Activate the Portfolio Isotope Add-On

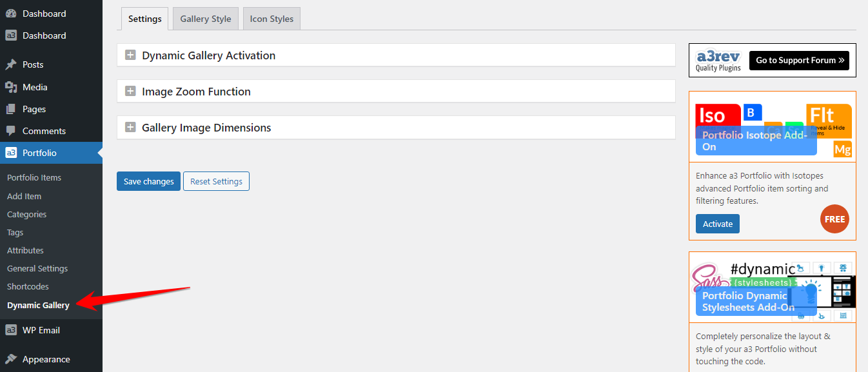[x=717, y=224]
